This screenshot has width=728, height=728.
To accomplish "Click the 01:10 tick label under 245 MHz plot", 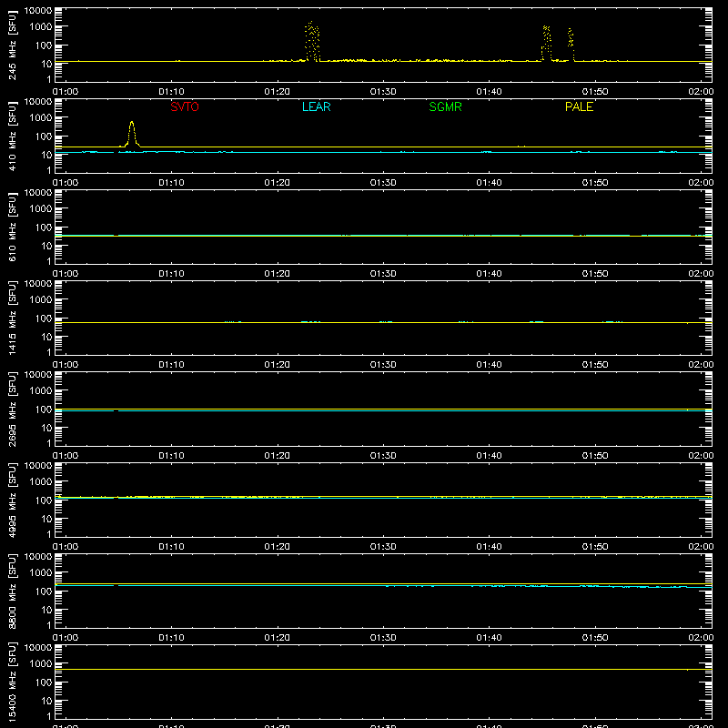I will (171, 92).
